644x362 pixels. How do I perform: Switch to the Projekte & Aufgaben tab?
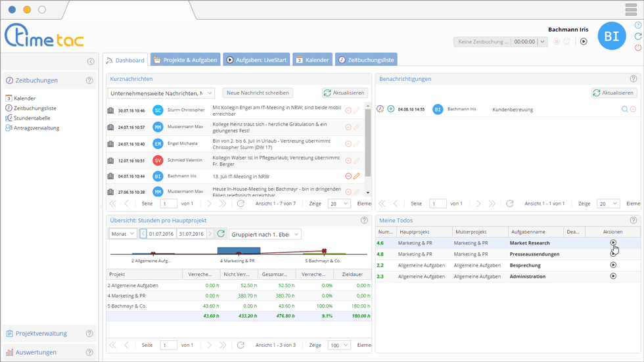point(185,60)
